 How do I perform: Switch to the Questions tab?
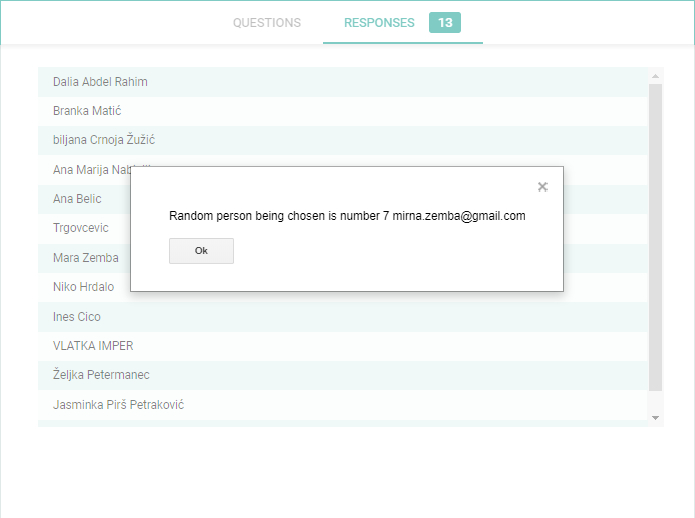tap(267, 23)
